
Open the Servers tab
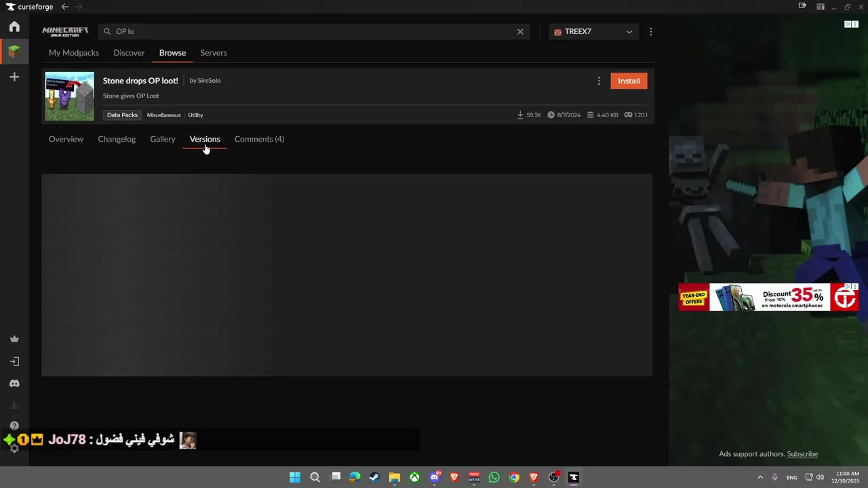(214, 53)
